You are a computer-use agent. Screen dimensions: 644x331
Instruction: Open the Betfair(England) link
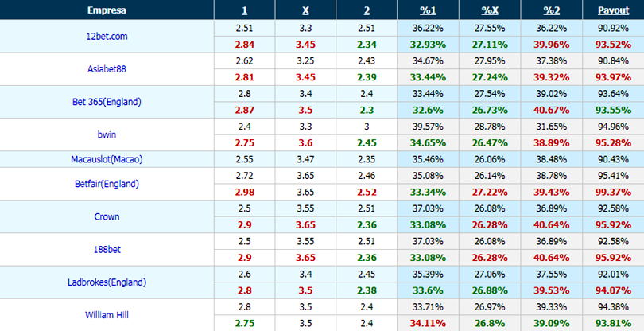pyautogui.click(x=107, y=184)
